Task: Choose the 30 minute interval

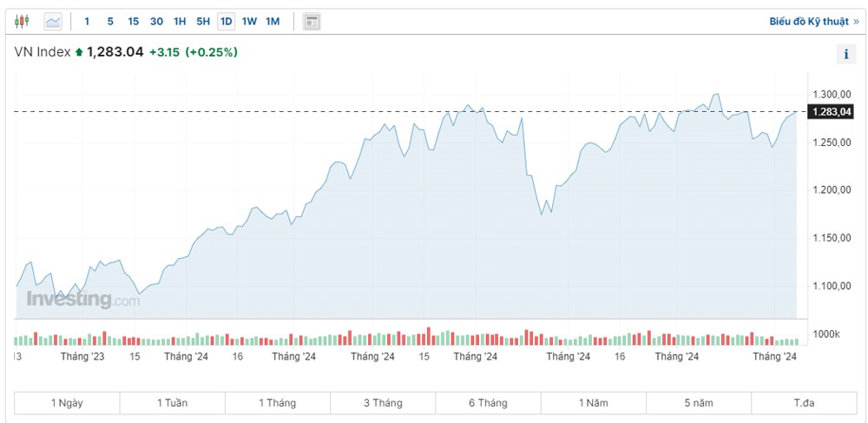Action: tap(156, 21)
